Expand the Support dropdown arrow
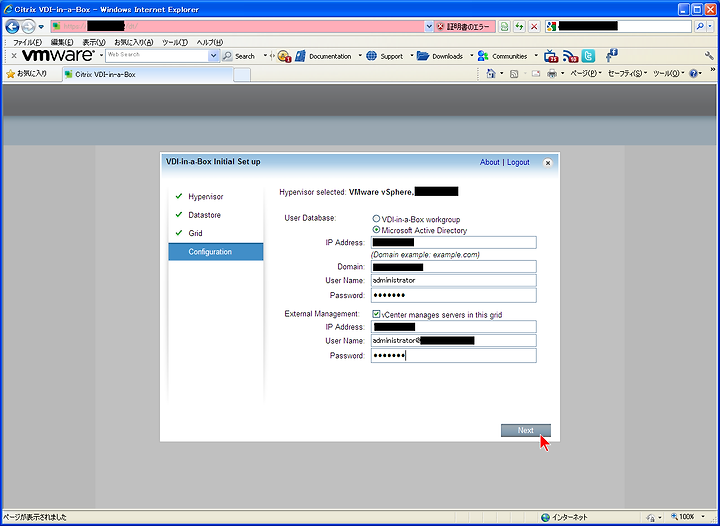 [412, 56]
